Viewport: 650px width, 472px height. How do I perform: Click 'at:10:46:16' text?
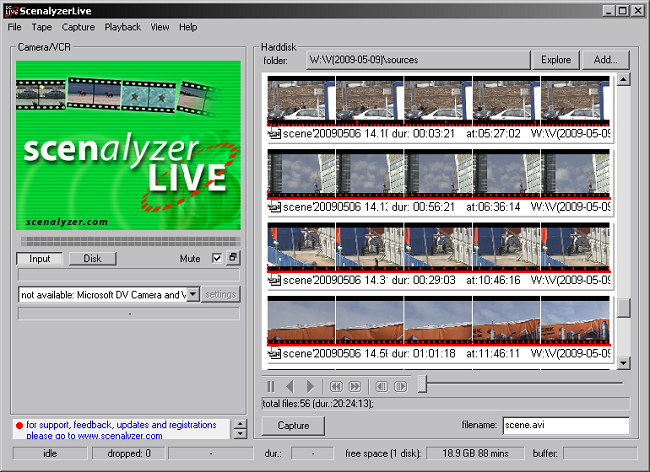(x=493, y=280)
